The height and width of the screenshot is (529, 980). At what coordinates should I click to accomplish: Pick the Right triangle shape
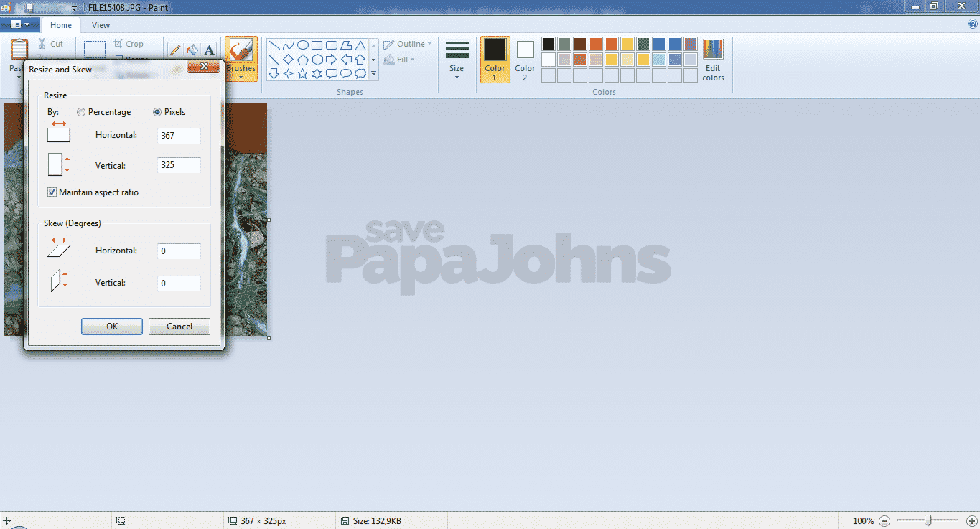click(x=274, y=59)
